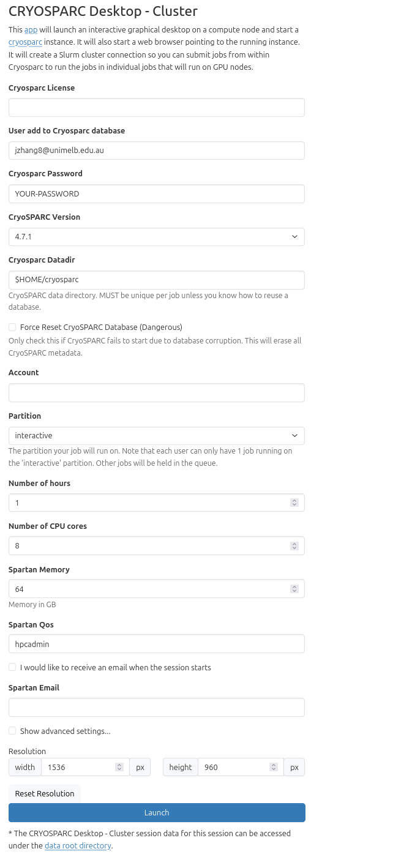393x868 pixels.
Task: Expand the Partition dropdown
Action: click(x=156, y=436)
